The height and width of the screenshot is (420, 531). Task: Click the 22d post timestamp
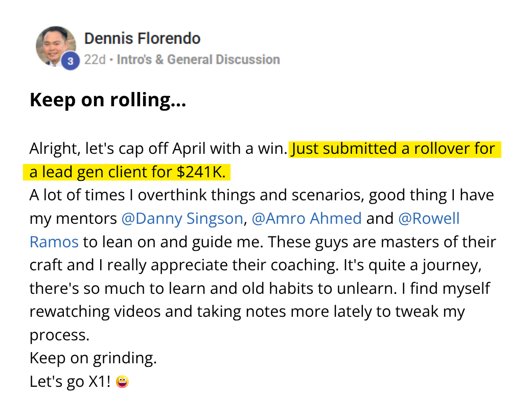click(95, 60)
